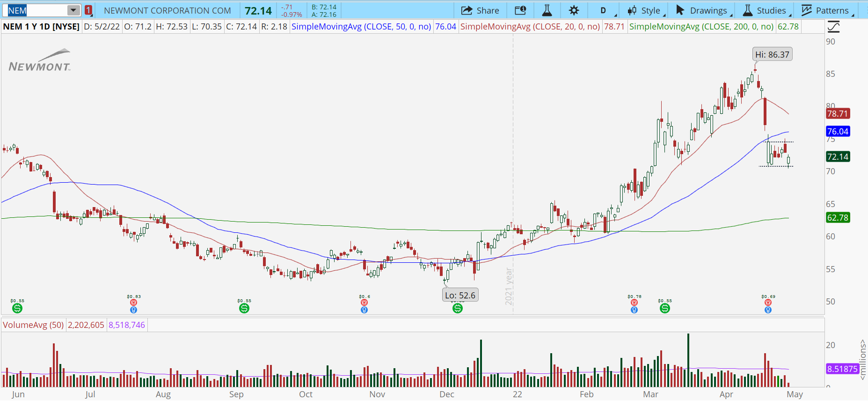Open the Style menu
Image resolution: width=868 pixels, height=401 pixels.
[645, 10]
